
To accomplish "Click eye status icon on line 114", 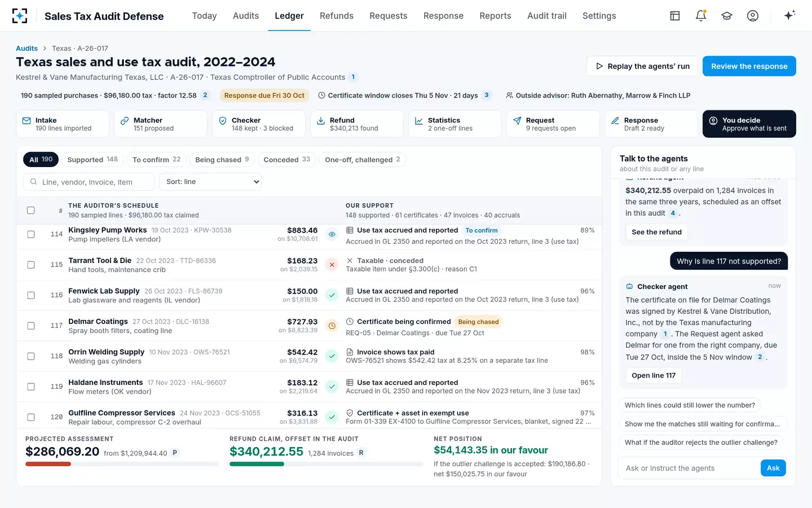I will [x=332, y=234].
